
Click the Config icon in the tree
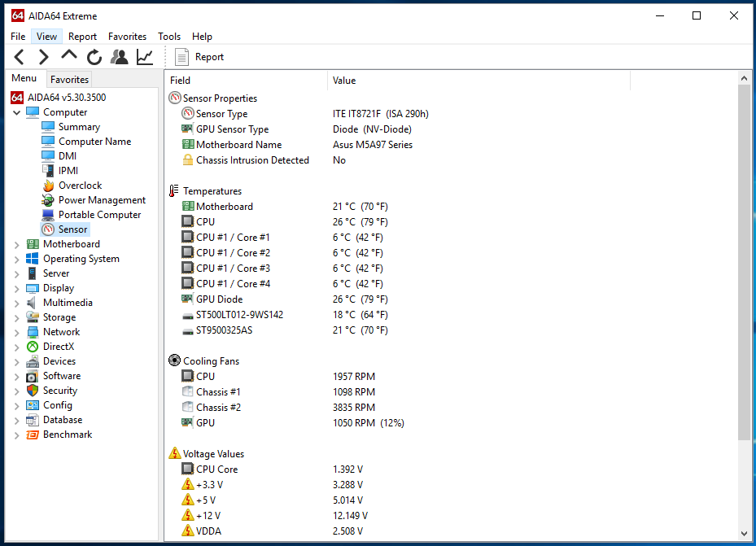(33, 405)
